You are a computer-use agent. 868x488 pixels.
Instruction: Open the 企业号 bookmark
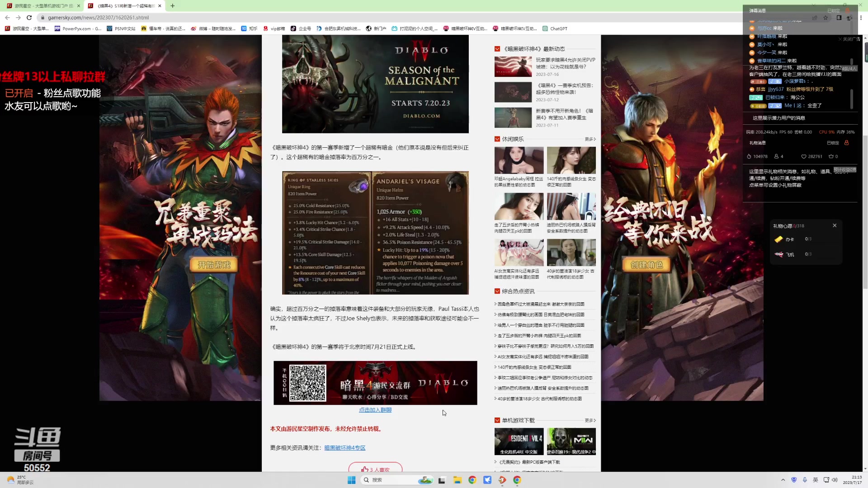point(301,28)
